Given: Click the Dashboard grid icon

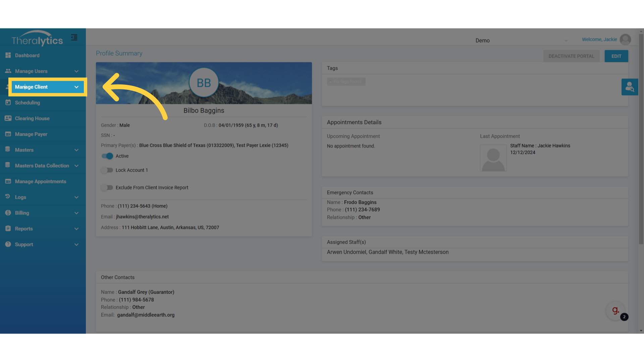Looking at the screenshot, I should [8, 55].
